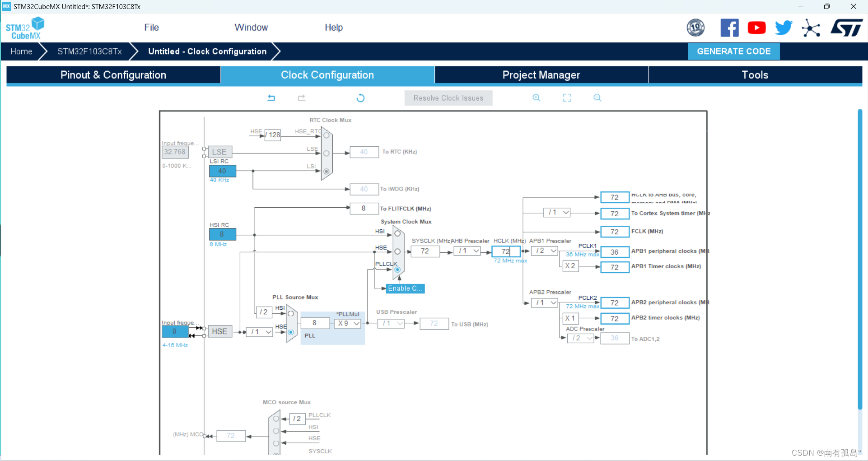The width and height of the screenshot is (868, 461).
Task: Open the Twitter bird icon
Action: coord(784,28)
